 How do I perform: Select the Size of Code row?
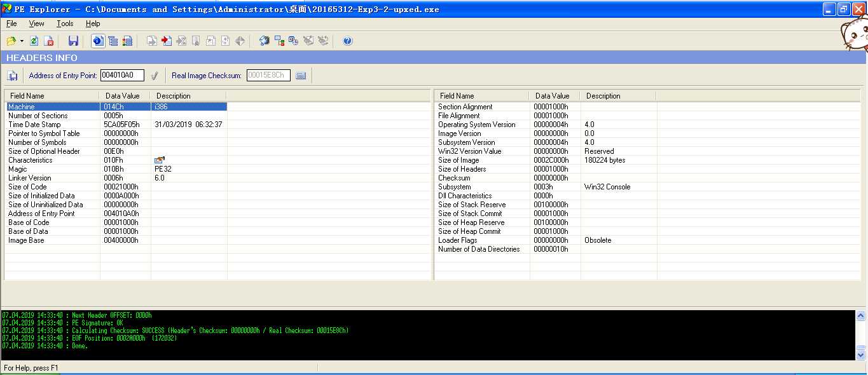[116, 187]
